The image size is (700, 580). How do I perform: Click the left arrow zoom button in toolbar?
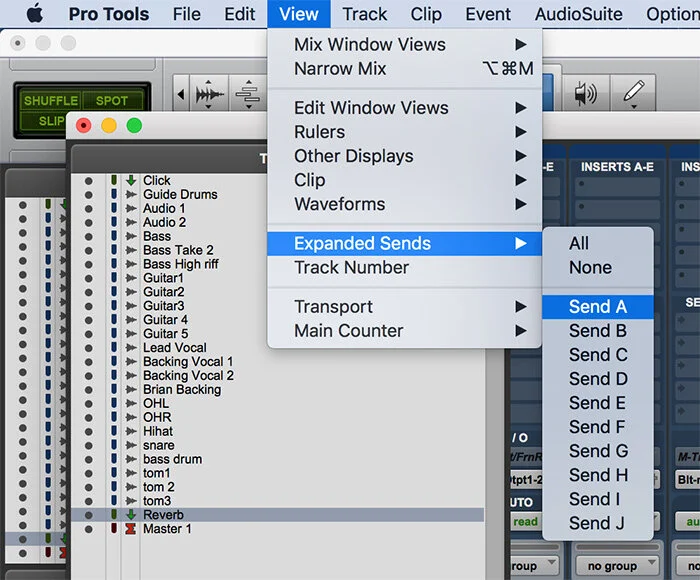181,94
